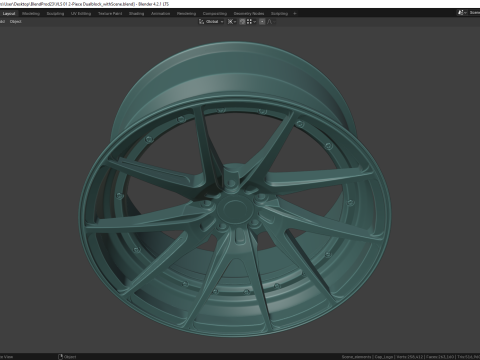480x360 pixels.
Task: Open the snapping options dropdown
Action: click(251, 22)
